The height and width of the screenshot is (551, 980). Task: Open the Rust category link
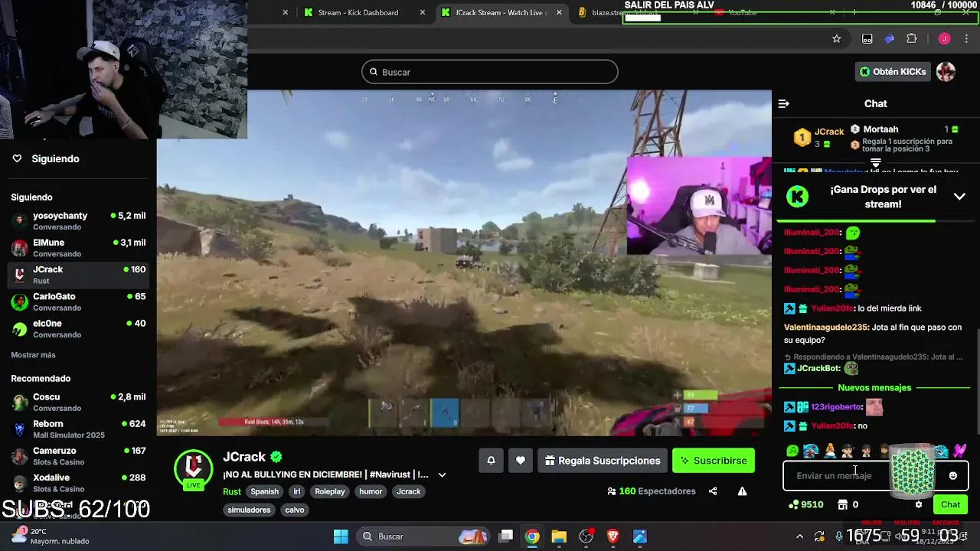232,491
